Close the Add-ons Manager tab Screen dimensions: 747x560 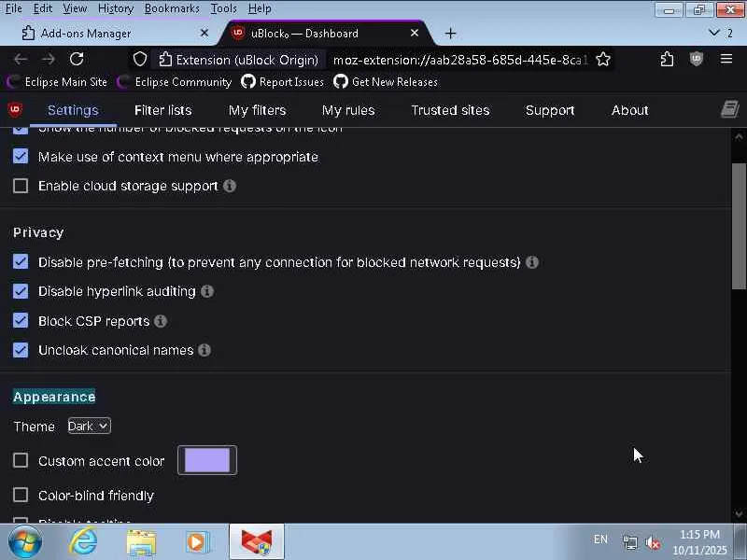coord(204,33)
